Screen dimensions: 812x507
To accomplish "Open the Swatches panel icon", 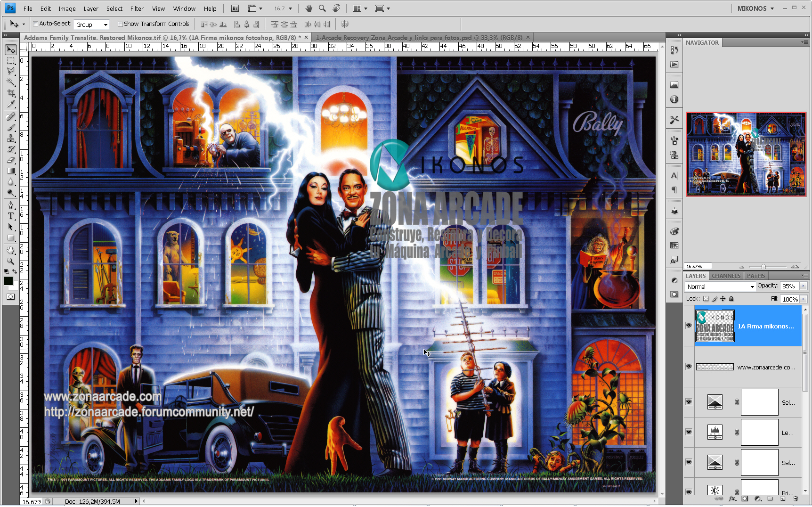I will pos(674,245).
